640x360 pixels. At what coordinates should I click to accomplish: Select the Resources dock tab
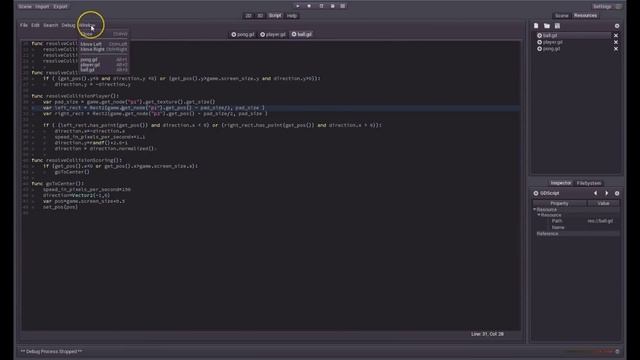point(585,16)
